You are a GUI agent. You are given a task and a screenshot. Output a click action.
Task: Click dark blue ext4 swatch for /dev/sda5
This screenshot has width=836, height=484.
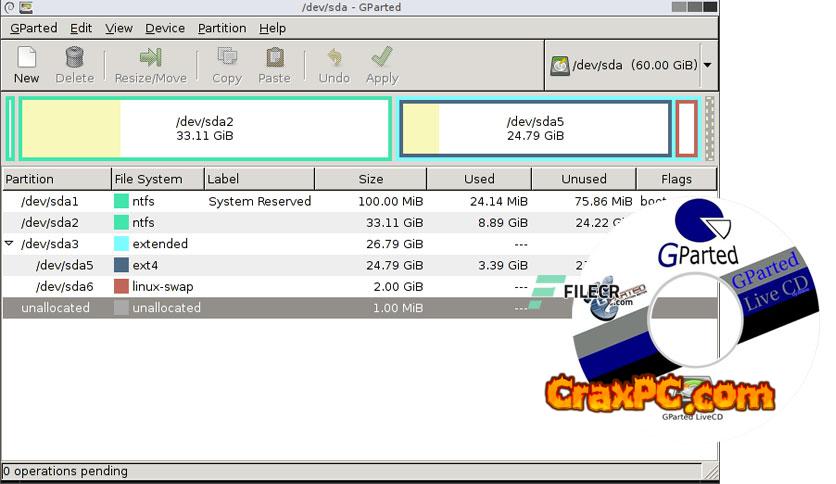click(121, 265)
